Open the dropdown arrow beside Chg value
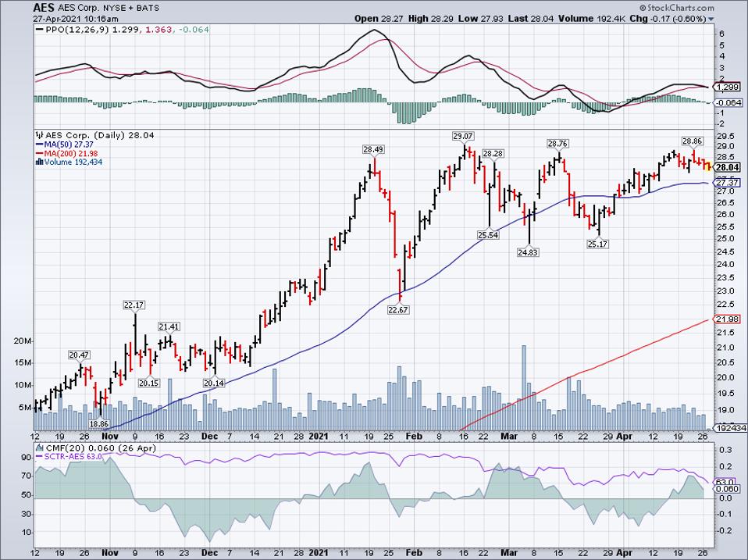The width and height of the screenshot is (748, 560). click(711, 19)
